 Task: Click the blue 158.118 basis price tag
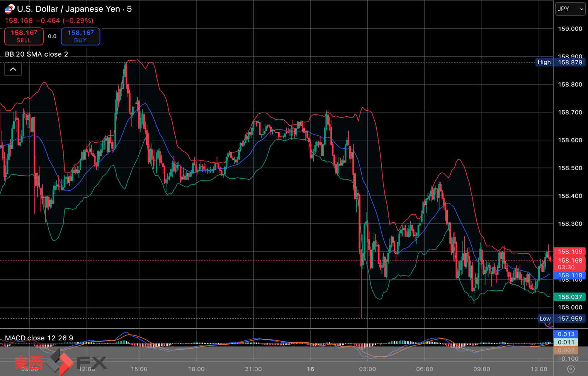click(x=570, y=275)
